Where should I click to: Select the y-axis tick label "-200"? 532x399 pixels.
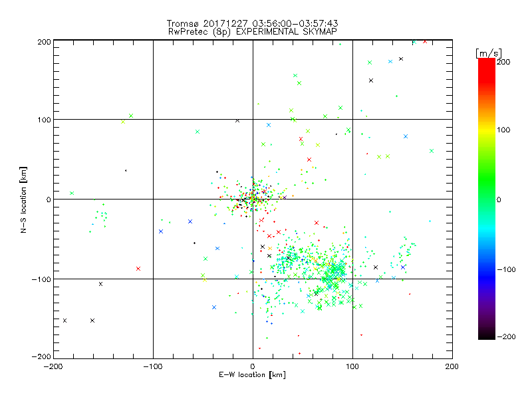click(x=41, y=356)
